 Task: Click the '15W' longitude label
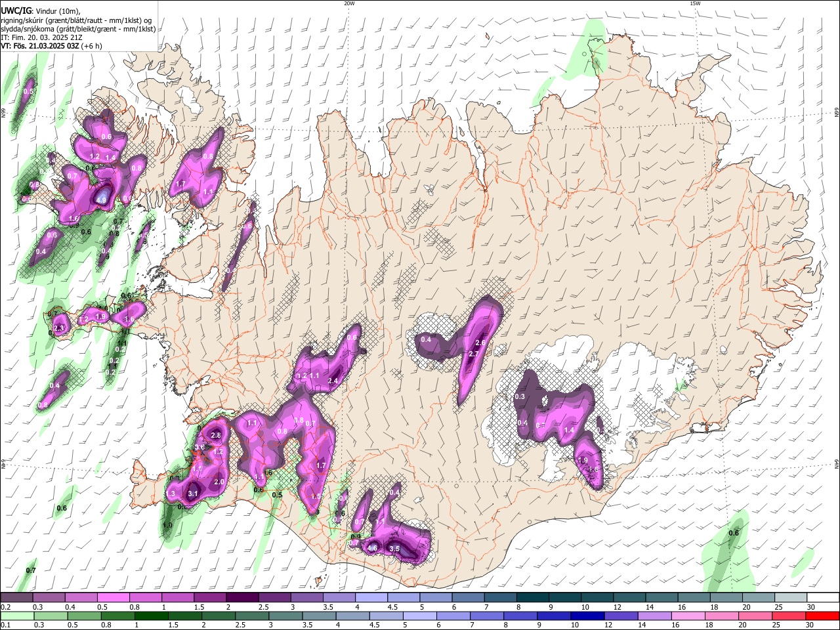tap(695, 3)
